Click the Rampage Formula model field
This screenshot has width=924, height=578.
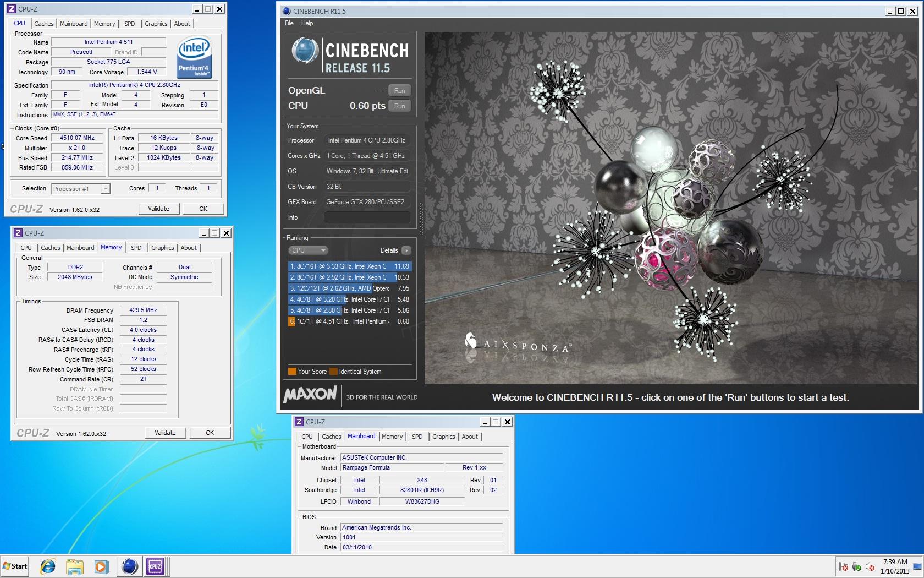tap(392, 468)
